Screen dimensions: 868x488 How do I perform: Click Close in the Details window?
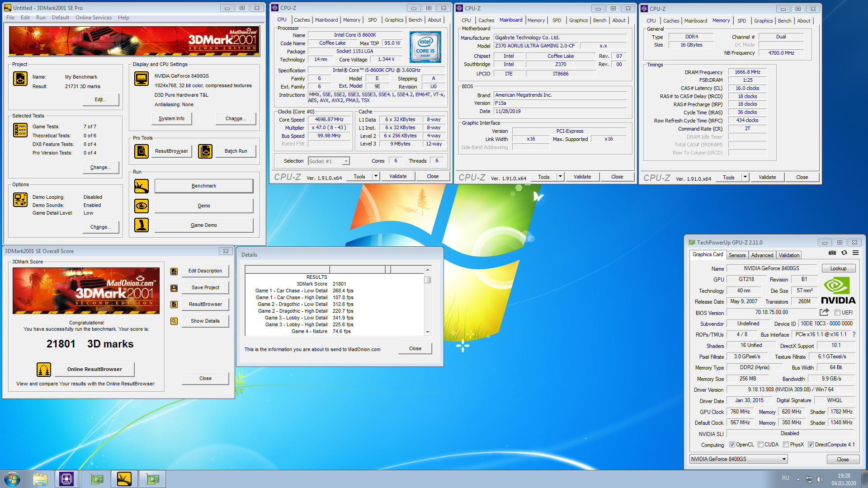click(415, 349)
